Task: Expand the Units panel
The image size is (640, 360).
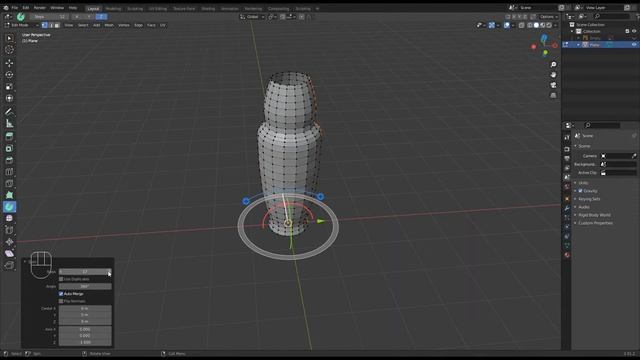Action: click(x=584, y=183)
